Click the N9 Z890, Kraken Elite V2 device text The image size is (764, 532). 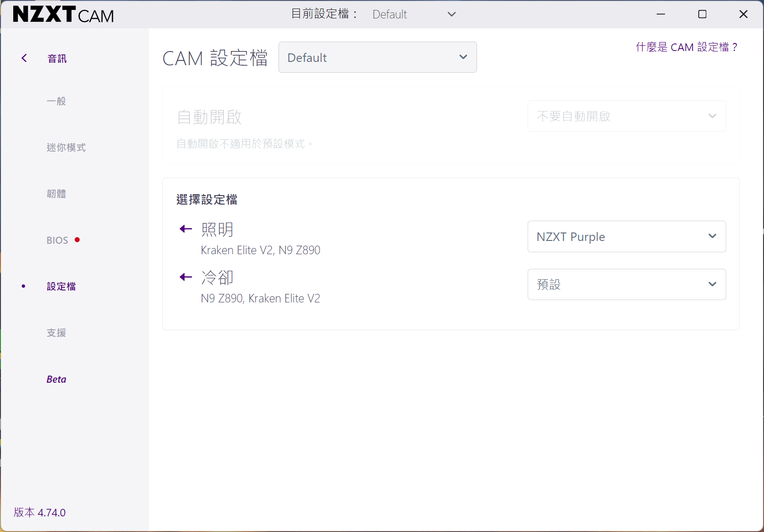click(x=260, y=298)
